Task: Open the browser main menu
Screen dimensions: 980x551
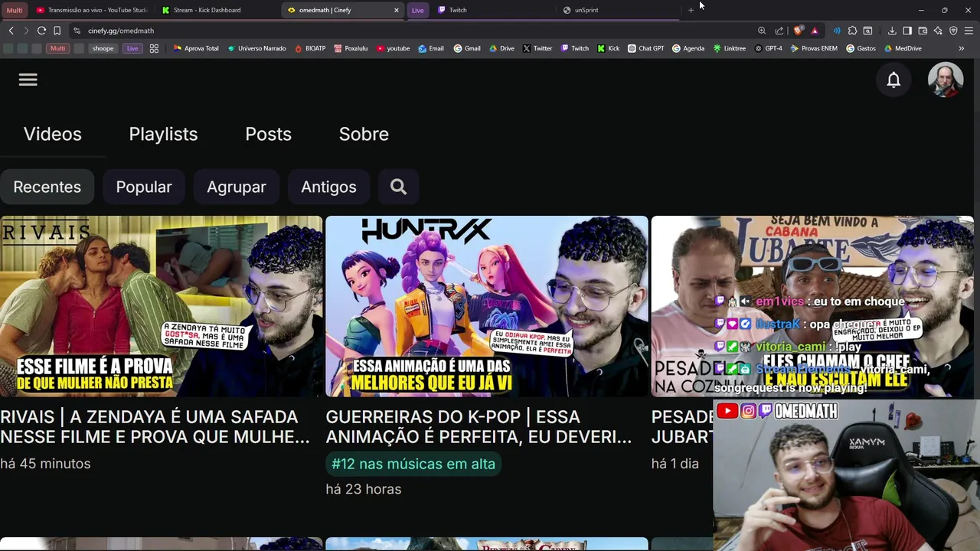Action: (969, 31)
